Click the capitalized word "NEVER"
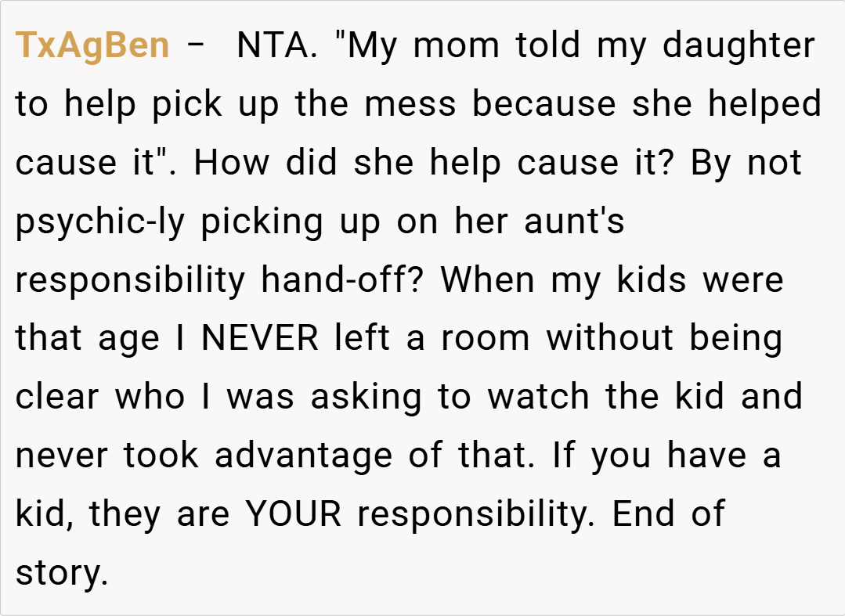Image resolution: width=845 pixels, height=616 pixels. pyautogui.click(x=260, y=339)
